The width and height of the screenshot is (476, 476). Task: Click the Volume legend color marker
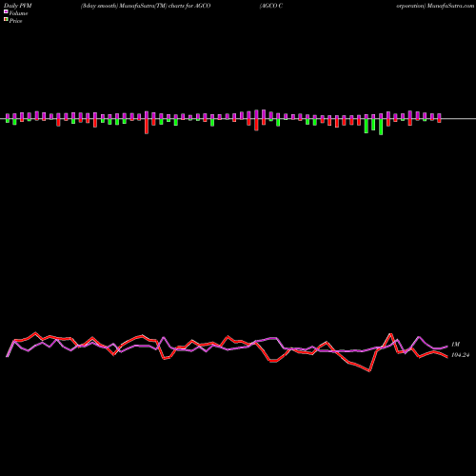6,12
